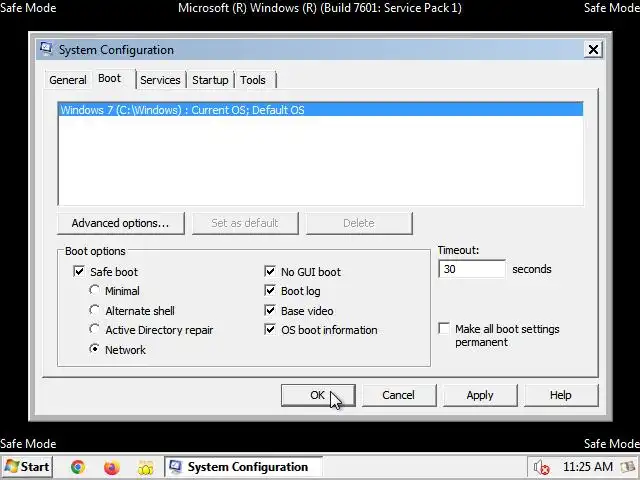Viewport: 640px width, 480px height.
Task: Open the Tools tab
Action: pos(253,80)
